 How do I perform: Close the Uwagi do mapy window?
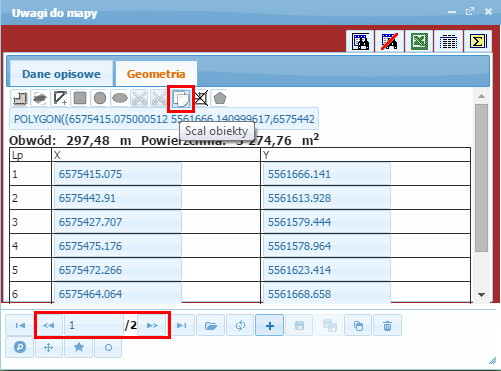[488, 12]
